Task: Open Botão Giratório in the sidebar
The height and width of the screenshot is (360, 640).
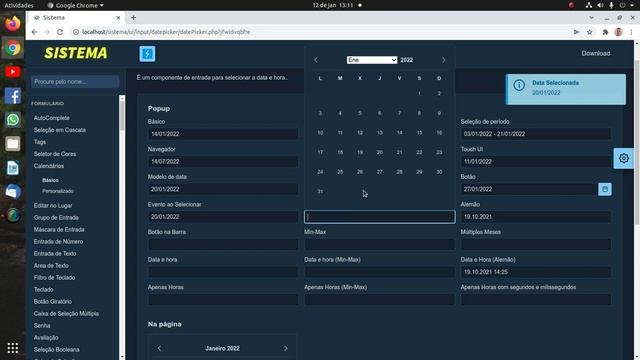Action: (x=53, y=302)
